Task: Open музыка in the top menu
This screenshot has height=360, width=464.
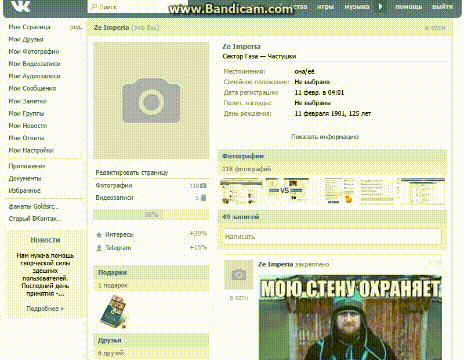Action: click(x=357, y=6)
